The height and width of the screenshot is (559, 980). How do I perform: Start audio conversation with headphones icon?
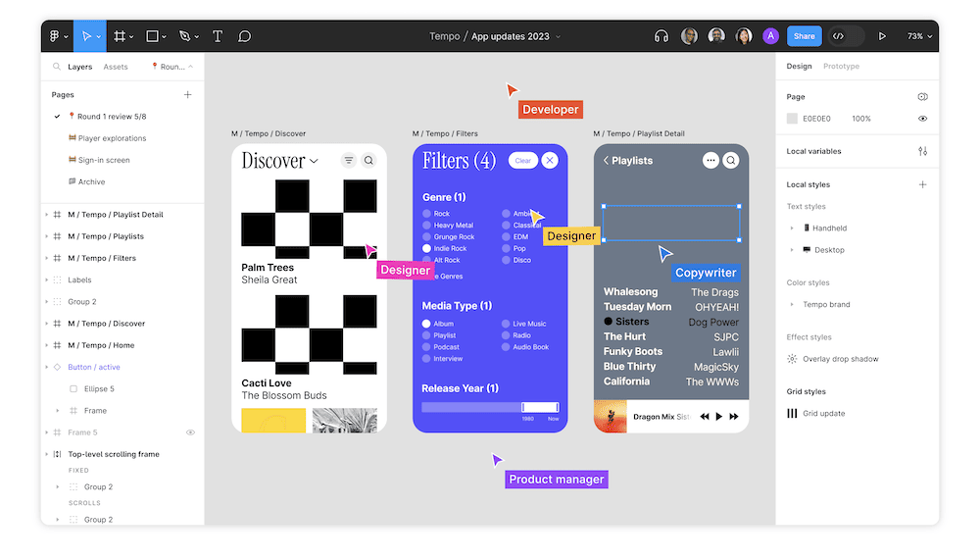(x=661, y=36)
